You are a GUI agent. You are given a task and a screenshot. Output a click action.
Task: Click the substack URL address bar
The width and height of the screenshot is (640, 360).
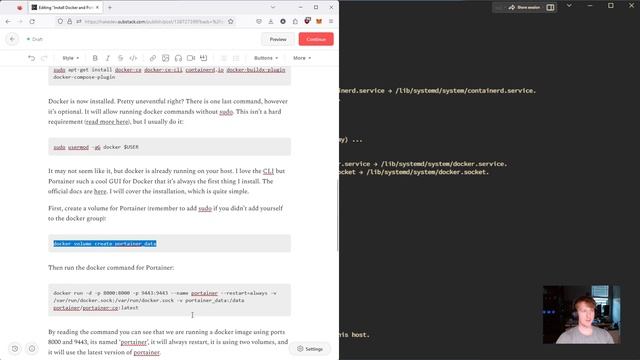[154, 21]
